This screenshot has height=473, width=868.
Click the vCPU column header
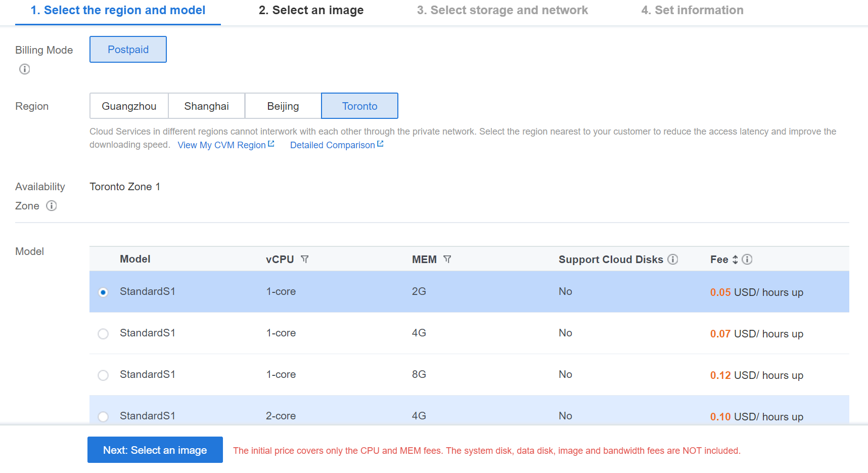click(x=280, y=259)
